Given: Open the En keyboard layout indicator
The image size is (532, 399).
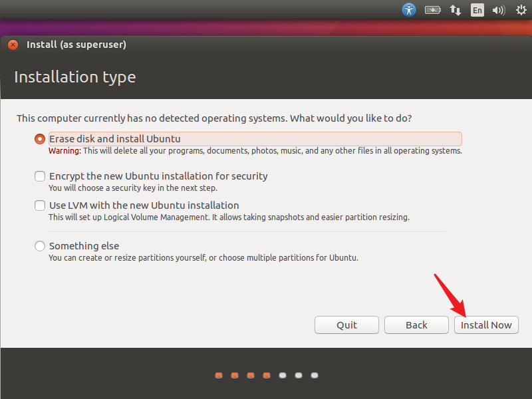Looking at the screenshot, I should tap(477, 10).
